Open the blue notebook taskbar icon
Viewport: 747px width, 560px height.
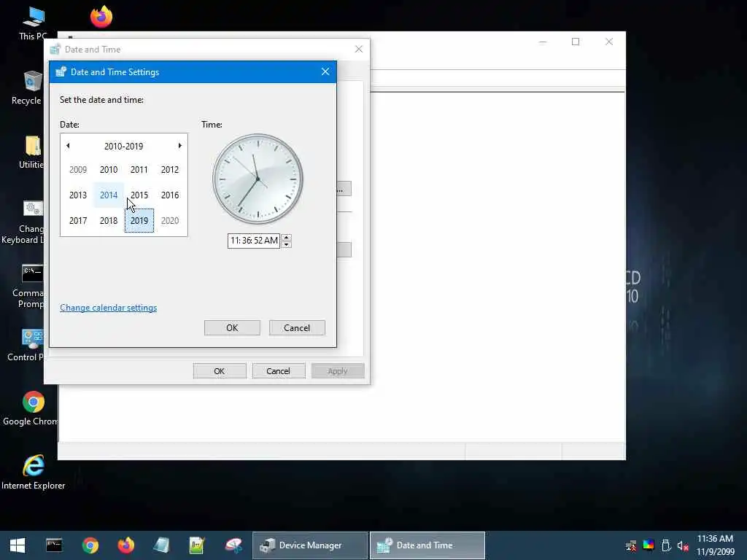tap(161, 545)
